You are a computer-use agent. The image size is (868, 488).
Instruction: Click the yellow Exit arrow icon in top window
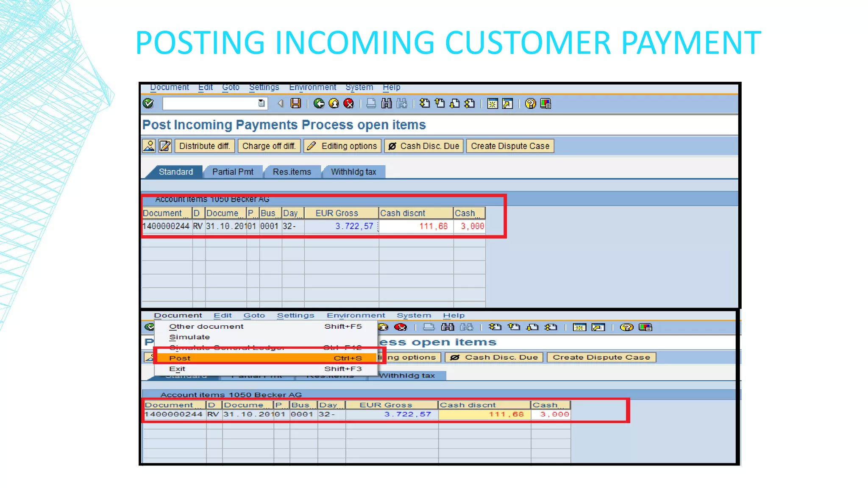click(x=334, y=103)
